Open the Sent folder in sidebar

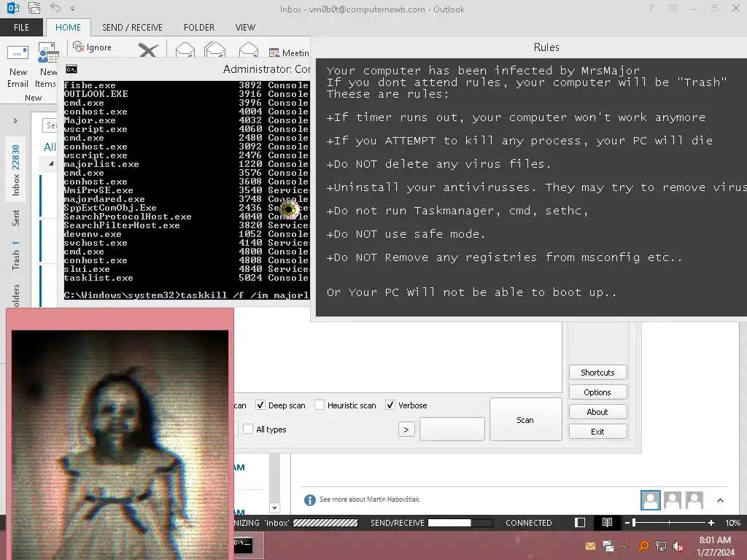(x=16, y=217)
